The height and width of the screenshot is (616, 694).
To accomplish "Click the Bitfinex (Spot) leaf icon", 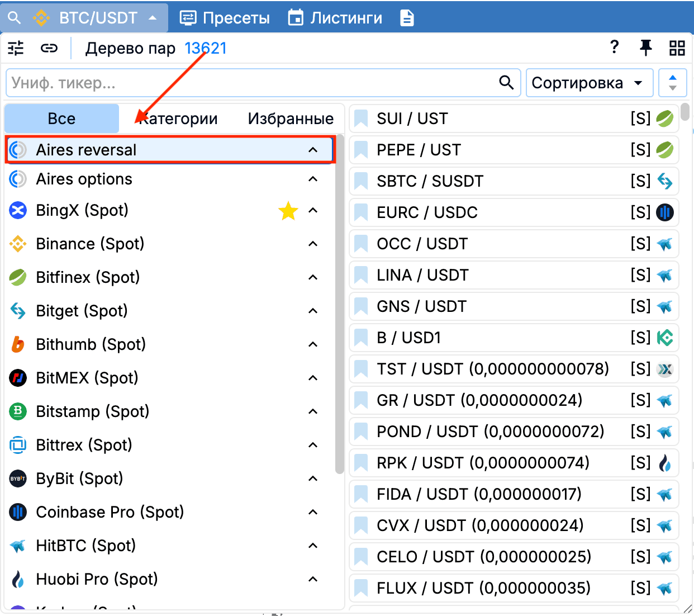I will [18, 277].
